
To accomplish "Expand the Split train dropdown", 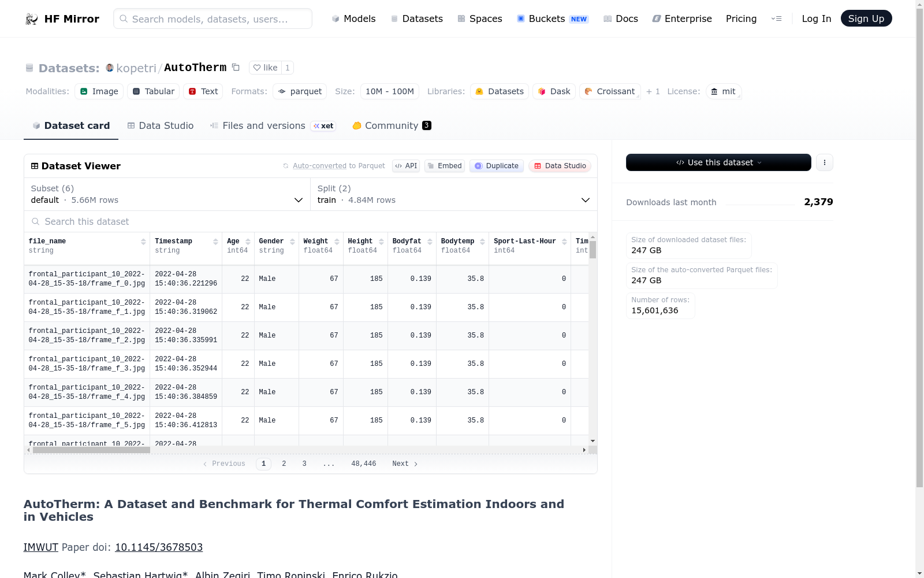I will [454, 194].
